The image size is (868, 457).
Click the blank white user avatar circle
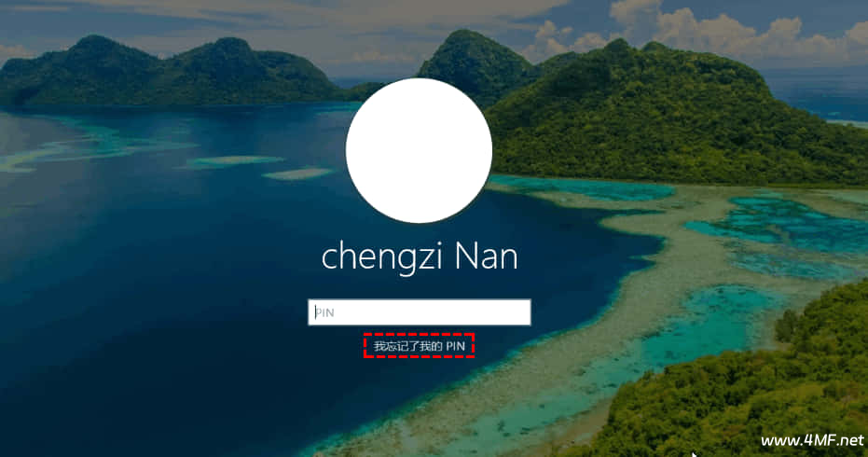pyautogui.click(x=419, y=151)
